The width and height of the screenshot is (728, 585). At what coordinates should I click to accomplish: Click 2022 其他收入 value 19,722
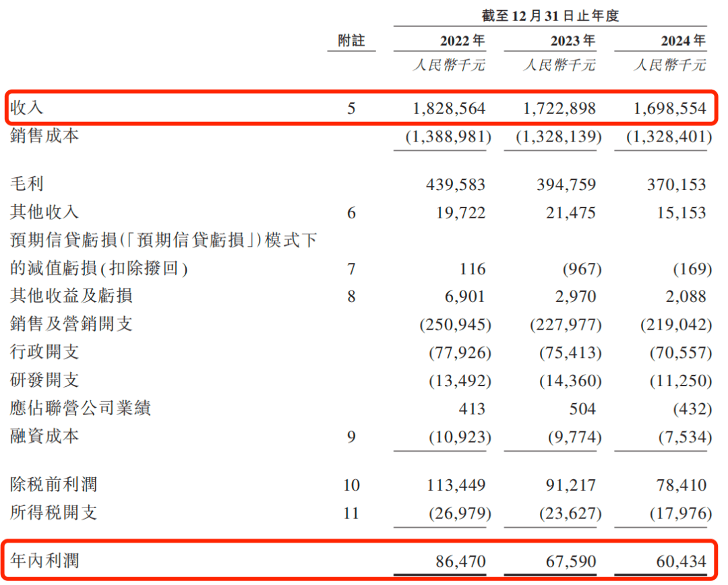(460, 213)
